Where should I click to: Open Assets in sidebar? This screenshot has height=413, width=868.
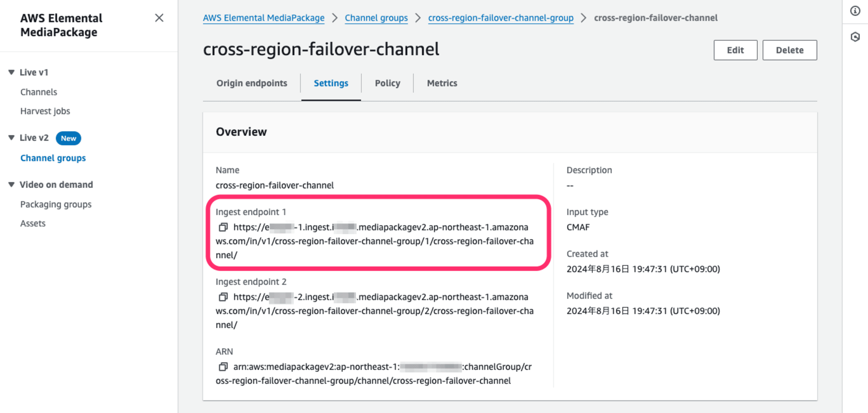pyautogui.click(x=33, y=223)
